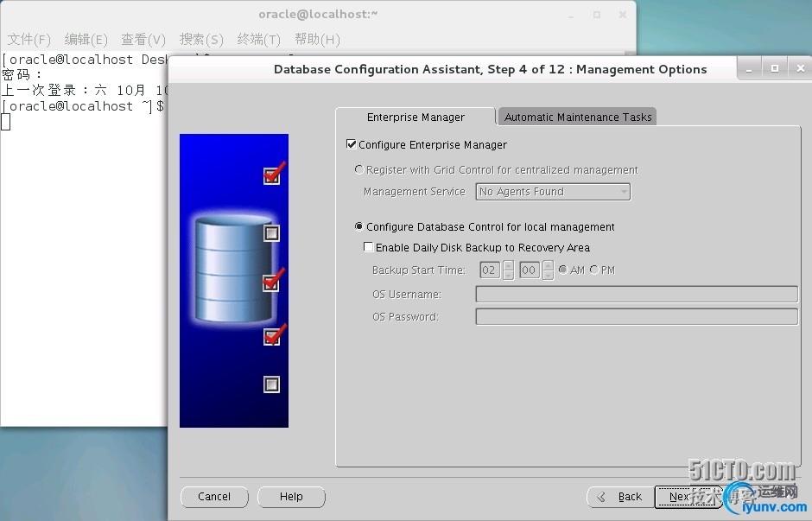
Task: Open the terminal 查看(V) menu
Action: (x=143, y=40)
